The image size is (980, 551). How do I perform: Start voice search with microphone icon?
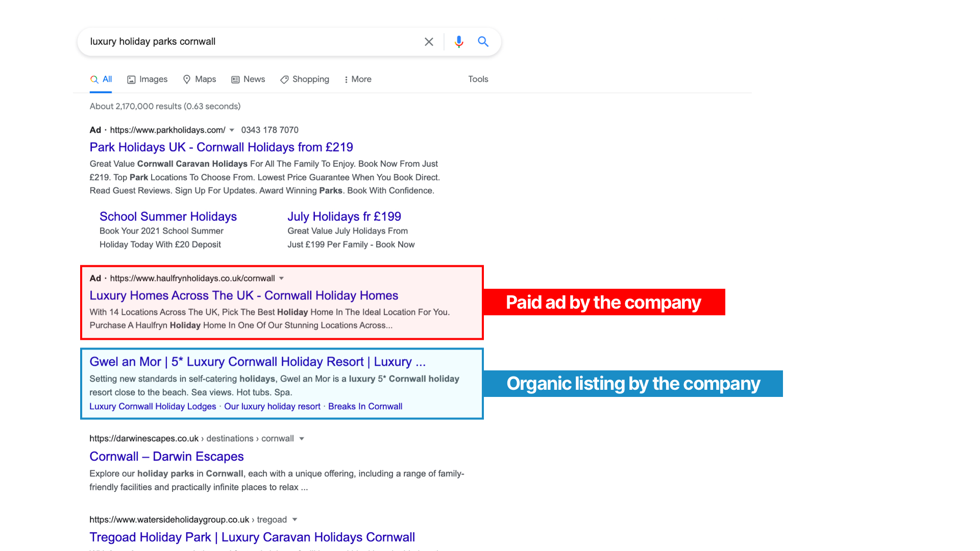tap(459, 42)
